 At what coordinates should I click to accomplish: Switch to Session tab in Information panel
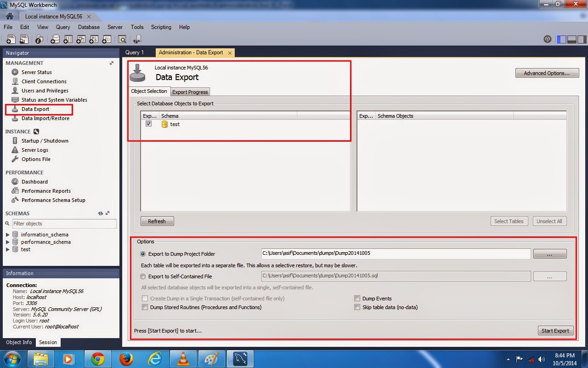point(48,342)
